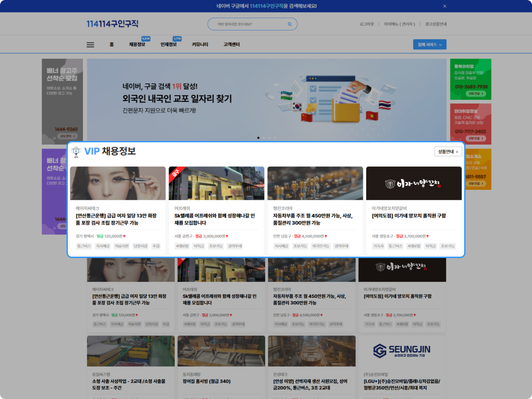Click 4대보험 tag on highlighted 어프레쉬 card

(x=182, y=246)
